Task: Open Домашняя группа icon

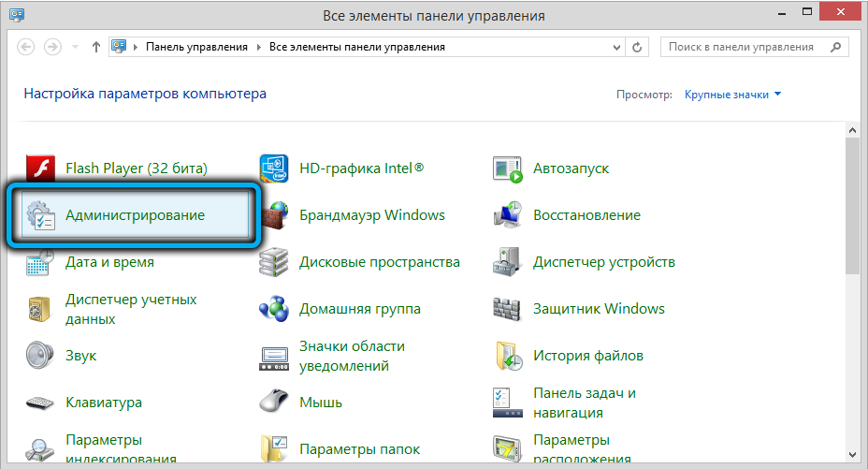Action: (x=274, y=309)
